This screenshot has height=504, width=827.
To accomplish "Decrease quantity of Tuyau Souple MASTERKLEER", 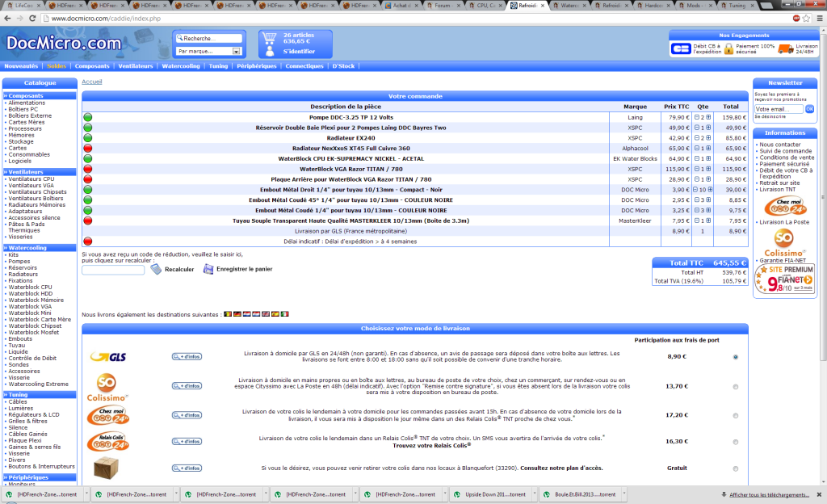I will pyautogui.click(x=697, y=220).
